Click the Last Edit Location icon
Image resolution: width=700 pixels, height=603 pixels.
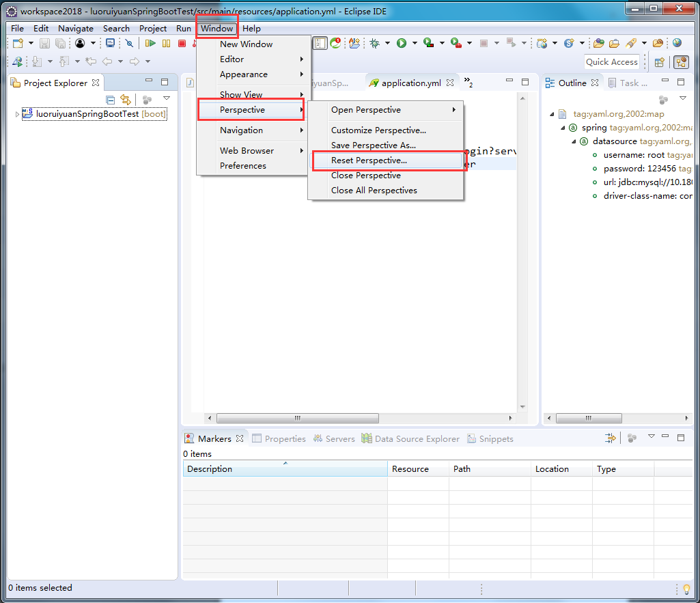point(91,61)
